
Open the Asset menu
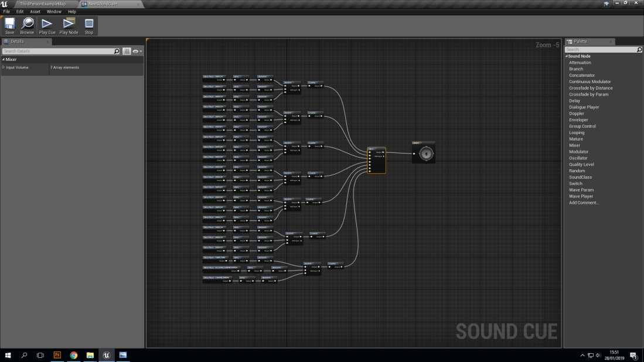35,11
